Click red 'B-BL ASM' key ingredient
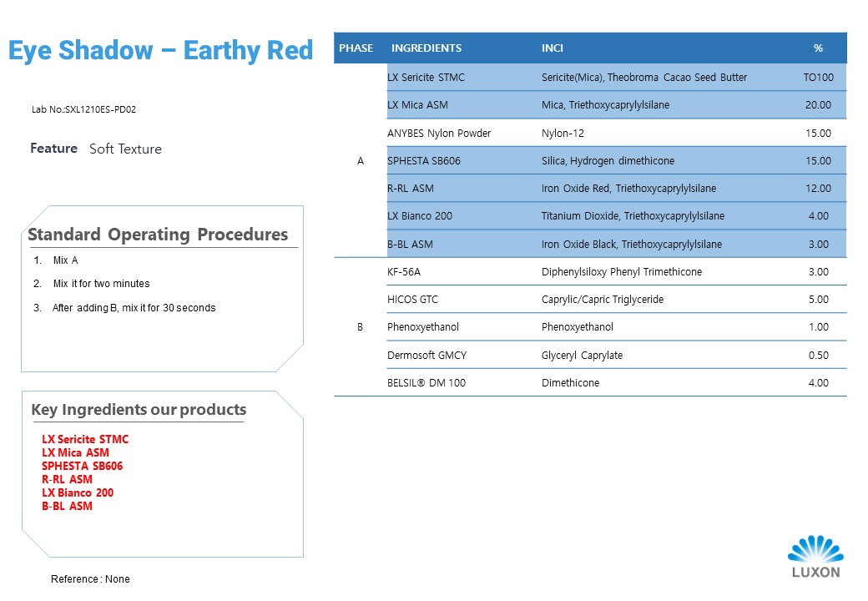Viewport: 868px width, 601px height. tap(67, 506)
